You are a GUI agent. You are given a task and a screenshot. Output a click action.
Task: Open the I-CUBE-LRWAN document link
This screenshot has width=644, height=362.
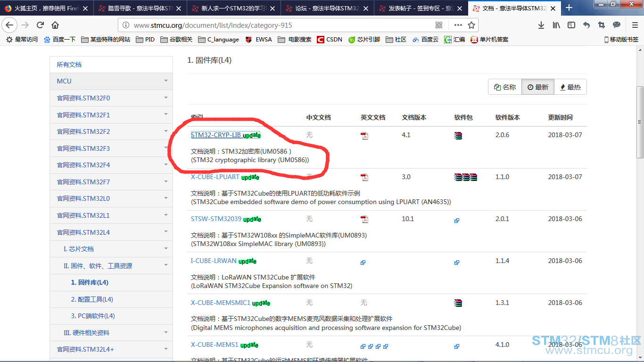pos(214,261)
